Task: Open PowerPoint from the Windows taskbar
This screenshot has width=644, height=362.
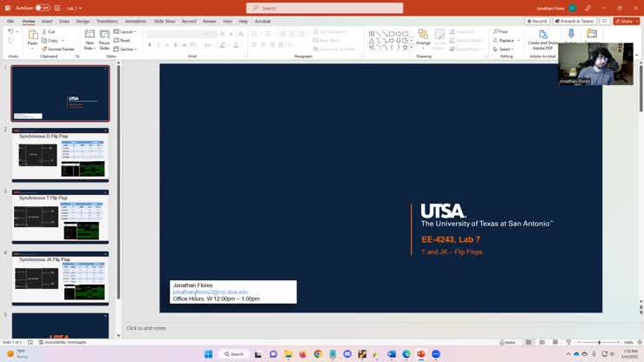Action: tap(421, 354)
